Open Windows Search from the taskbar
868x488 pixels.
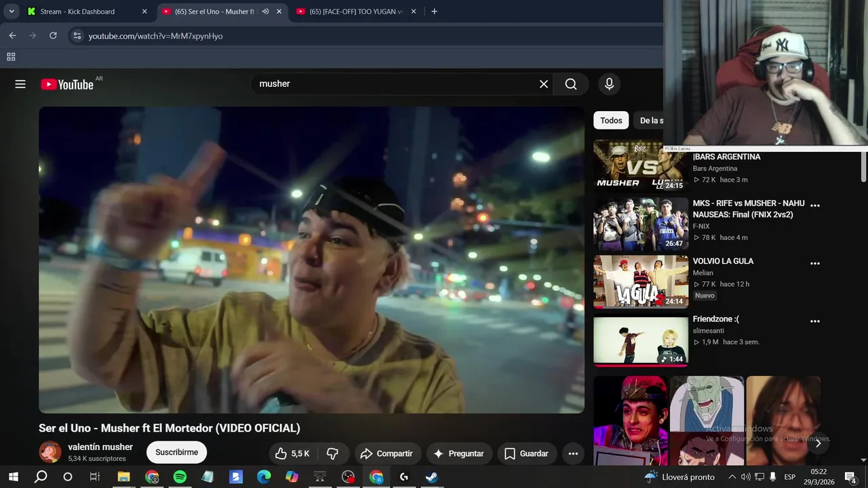click(x=41, y=476)
